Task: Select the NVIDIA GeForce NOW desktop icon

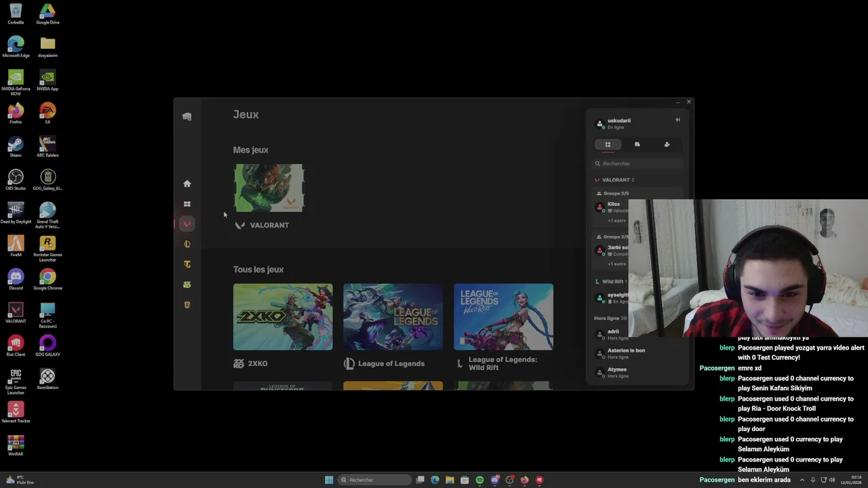Action: click(x=16, y=83)
